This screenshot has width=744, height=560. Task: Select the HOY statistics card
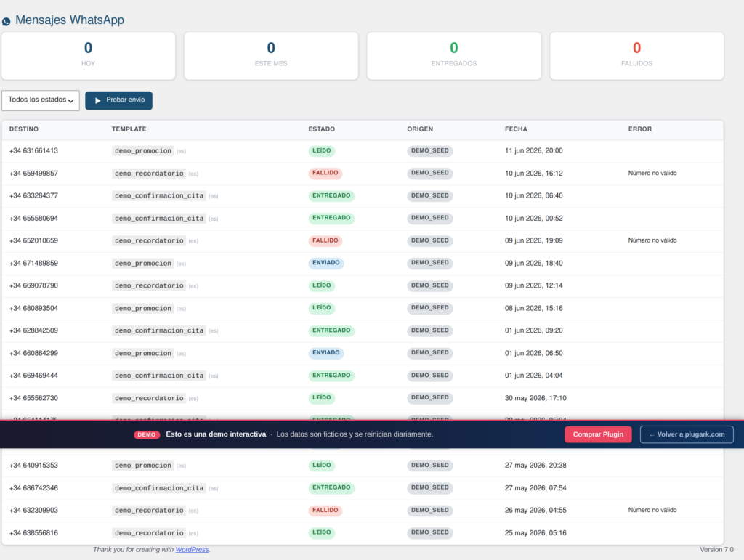88,56
